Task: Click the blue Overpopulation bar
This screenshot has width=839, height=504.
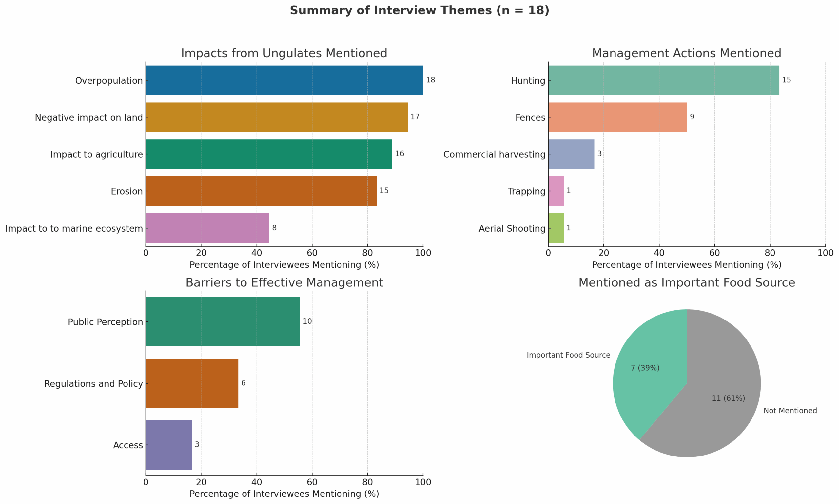Action: pyautogui.click(x=284, y=80)
